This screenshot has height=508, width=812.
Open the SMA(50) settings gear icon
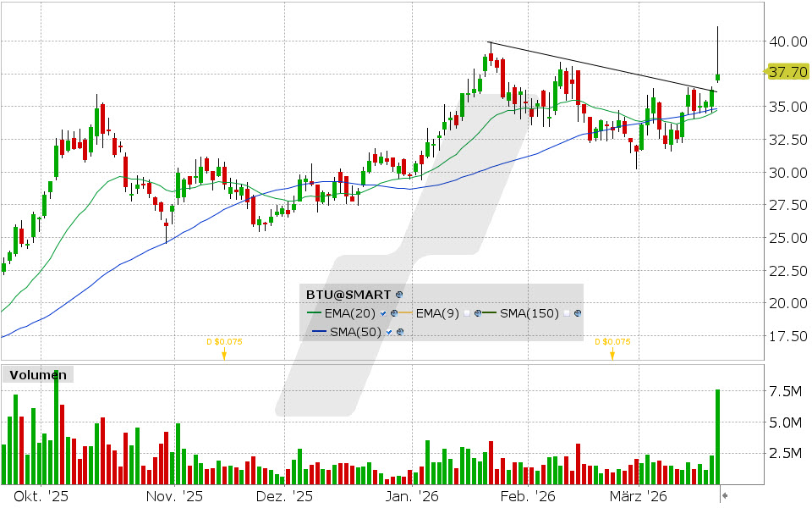(x=400, y=330)
